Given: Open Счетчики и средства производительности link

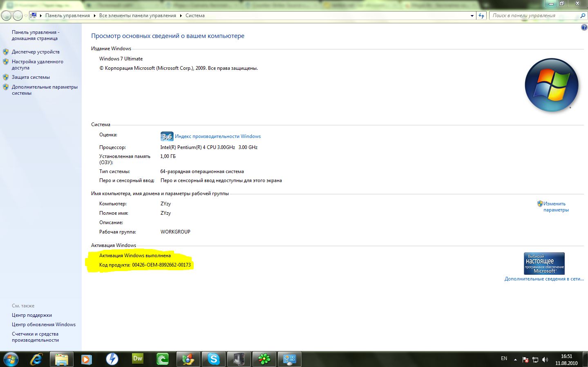Looking at the screenshot, I should pos(35,337).
